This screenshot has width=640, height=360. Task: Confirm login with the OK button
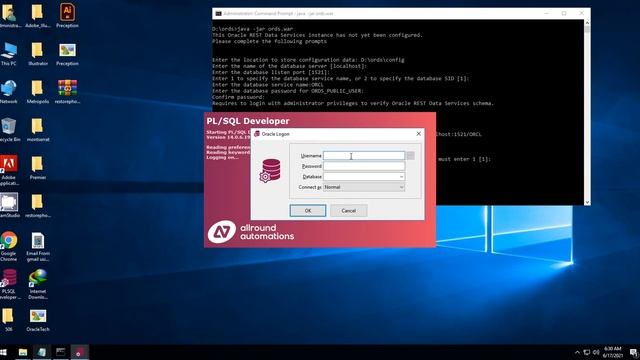pos(308,211)
